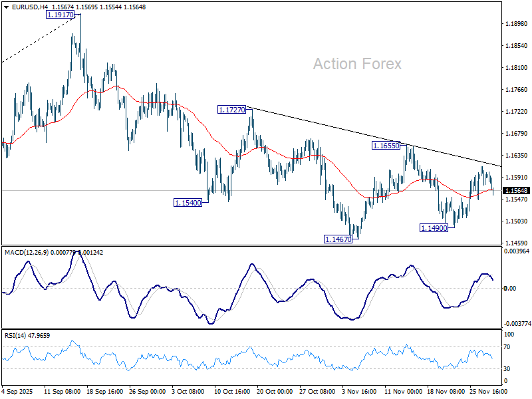Select the 1.4900 price marker
The width and height of the screenshot is (532, 399).
(433, 228)
